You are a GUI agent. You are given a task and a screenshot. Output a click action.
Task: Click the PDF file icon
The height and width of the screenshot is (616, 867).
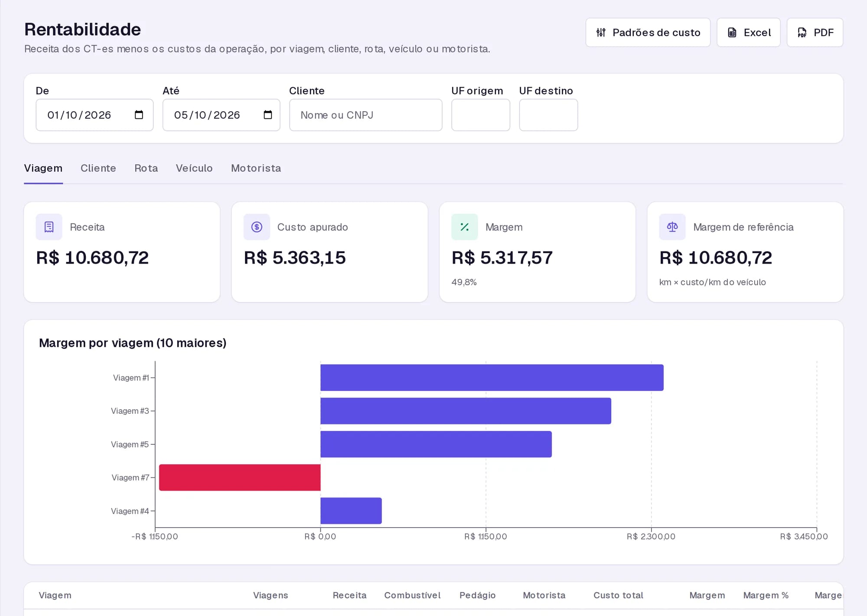[x=802, y=33]
